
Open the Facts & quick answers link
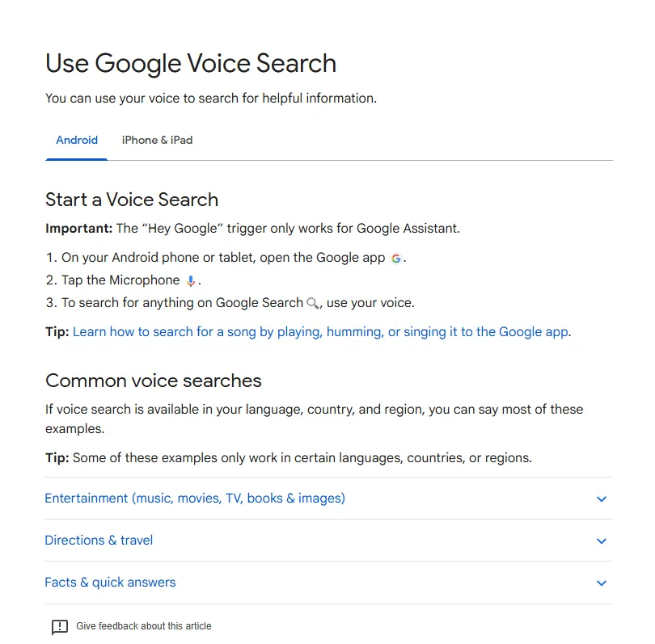tap(110, 582)
